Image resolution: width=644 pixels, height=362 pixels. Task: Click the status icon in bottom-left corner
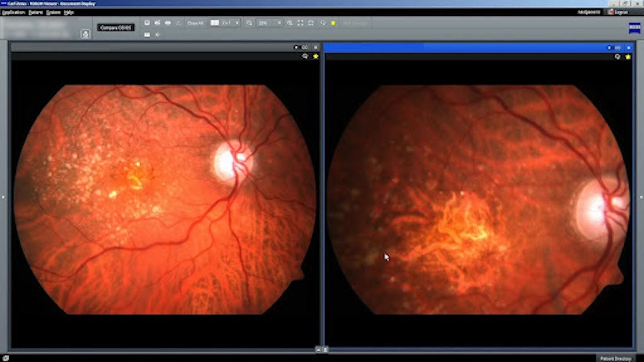[x=5, y=358]
